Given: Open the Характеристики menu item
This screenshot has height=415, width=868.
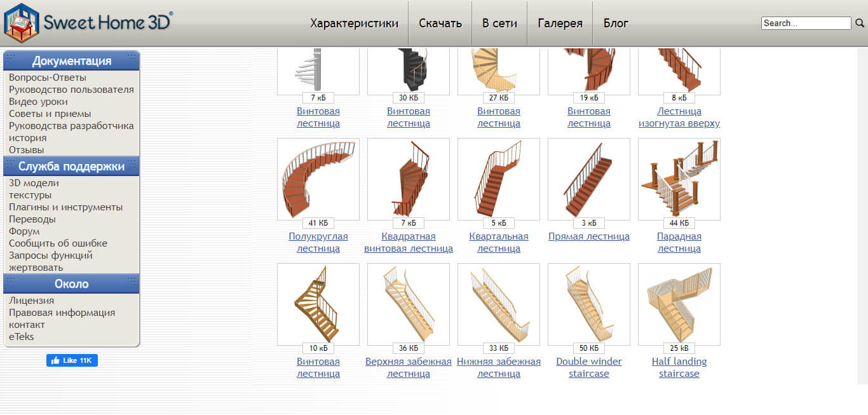Looking at the screenshot, I should click(x=354, y=24).
